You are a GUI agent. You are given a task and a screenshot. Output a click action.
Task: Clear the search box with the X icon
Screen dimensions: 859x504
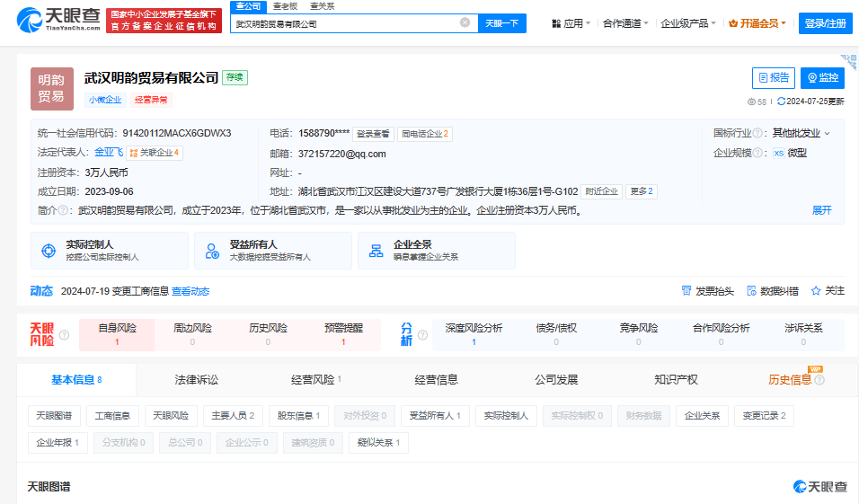pos(465,22)
